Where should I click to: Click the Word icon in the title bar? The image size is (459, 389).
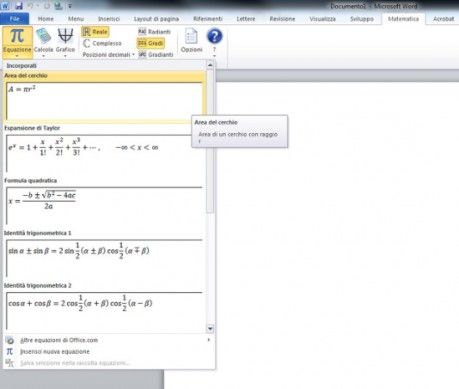6,6
